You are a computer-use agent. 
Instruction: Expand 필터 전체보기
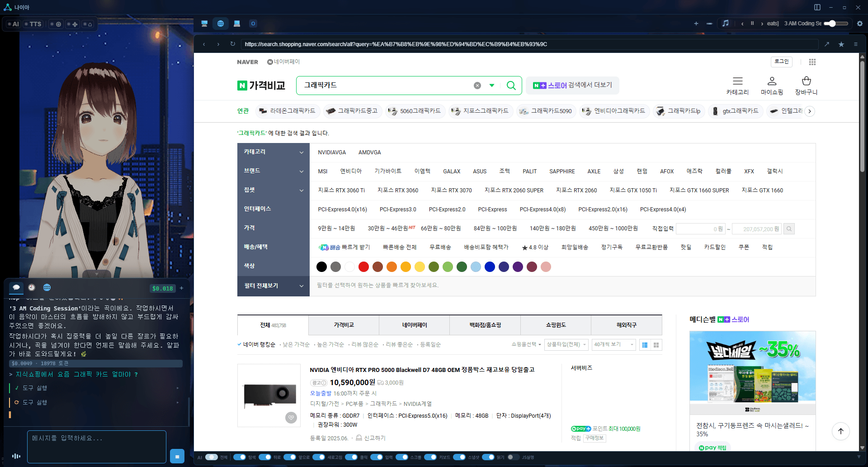click(274, 286)
